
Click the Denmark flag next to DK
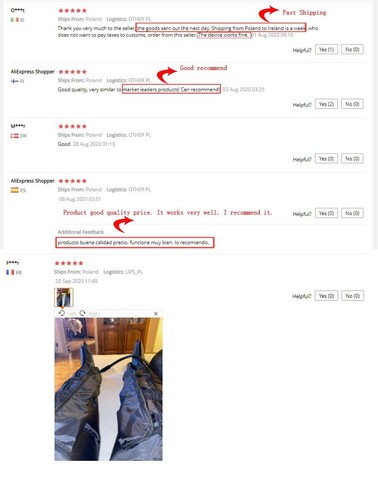[14, 136]
